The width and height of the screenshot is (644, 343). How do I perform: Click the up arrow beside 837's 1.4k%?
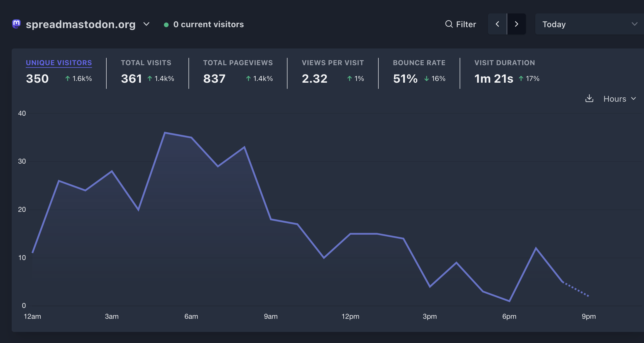coord(248,79)
